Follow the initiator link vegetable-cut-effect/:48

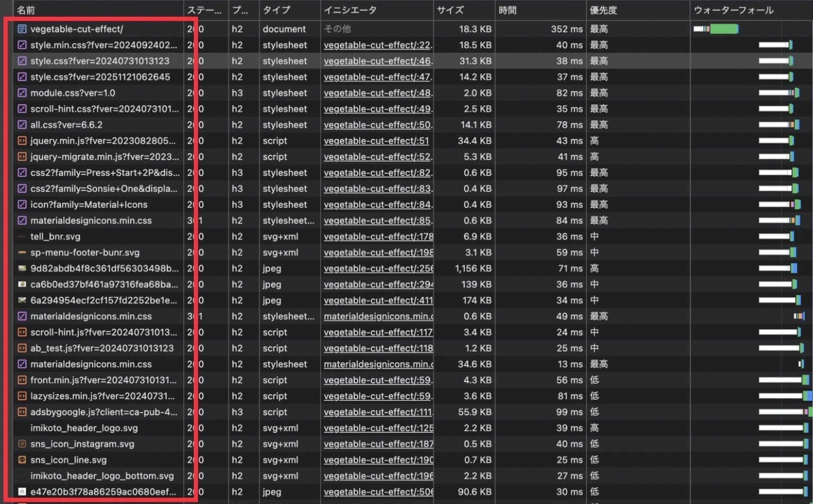tap(378, 93)
